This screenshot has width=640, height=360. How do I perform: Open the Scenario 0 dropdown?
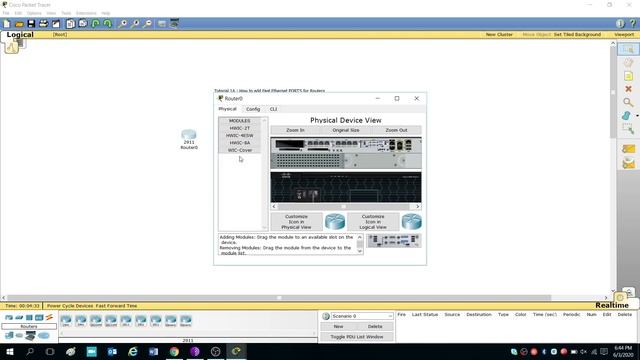pos(362,316)
